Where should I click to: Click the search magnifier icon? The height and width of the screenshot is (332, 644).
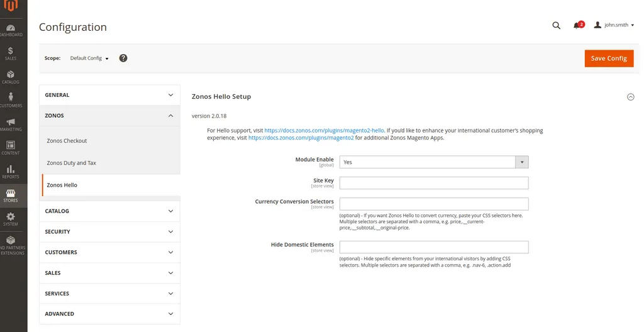[x=556, y=26]
